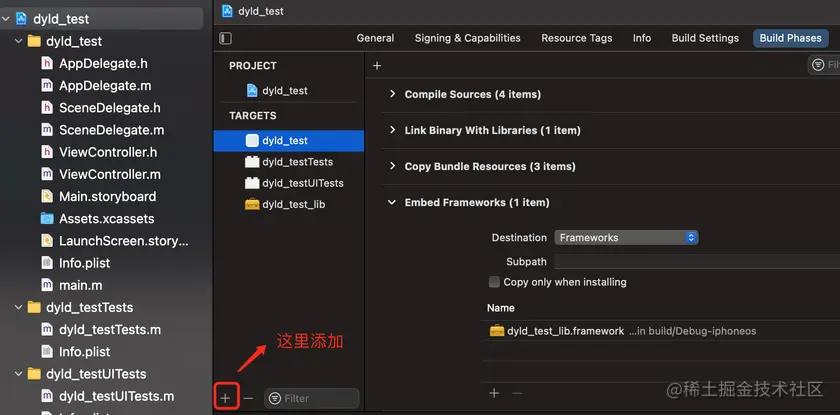The height and width of the screenshot is (415, 840).
Task: Expand Compile Sources phase
Action: coord(392,94)
